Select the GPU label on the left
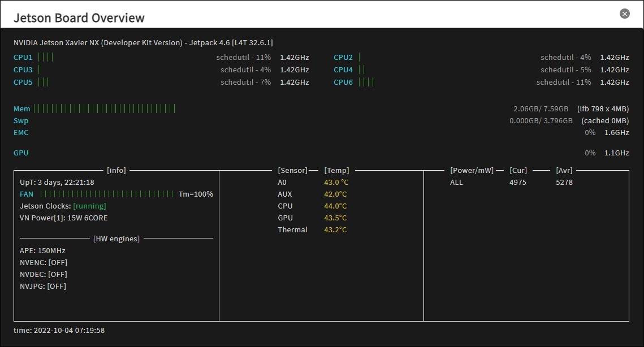The height and width of the screenshot is (347, 644). tap(21, 153)
